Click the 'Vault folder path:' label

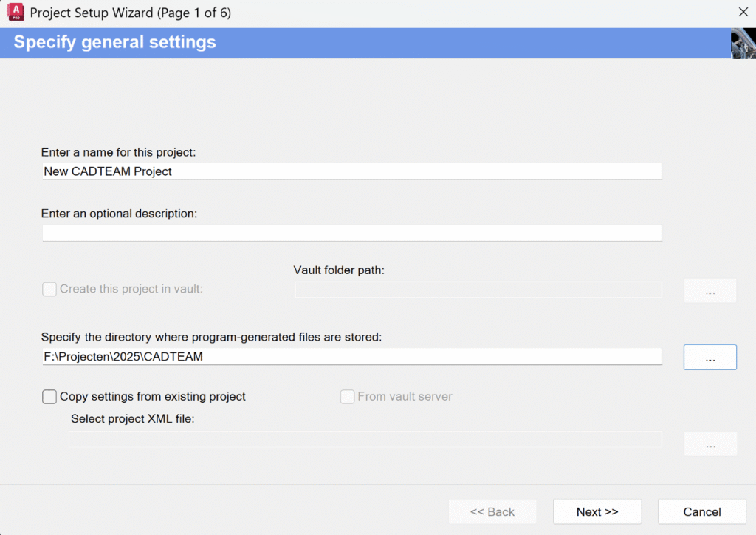[x=339, y=270]
